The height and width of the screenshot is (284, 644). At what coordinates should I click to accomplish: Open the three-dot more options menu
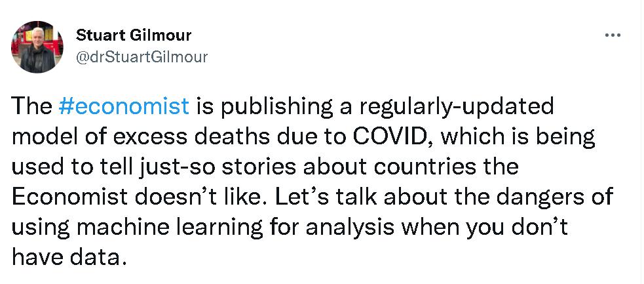613,35
